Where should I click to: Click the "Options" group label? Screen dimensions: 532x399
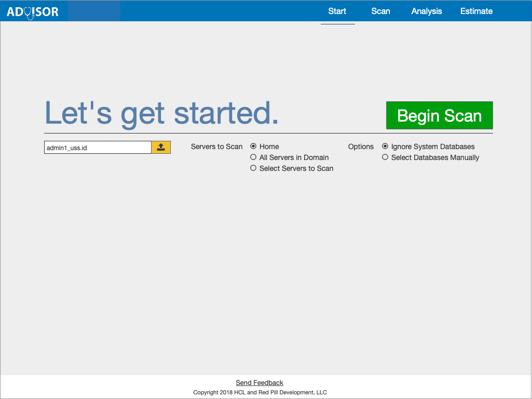pos(361,147)
